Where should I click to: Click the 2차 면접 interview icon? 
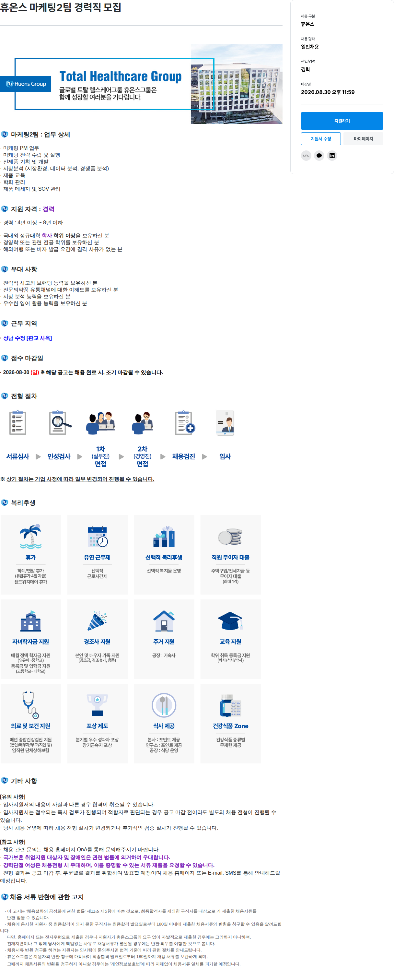(x=142, y=422)
